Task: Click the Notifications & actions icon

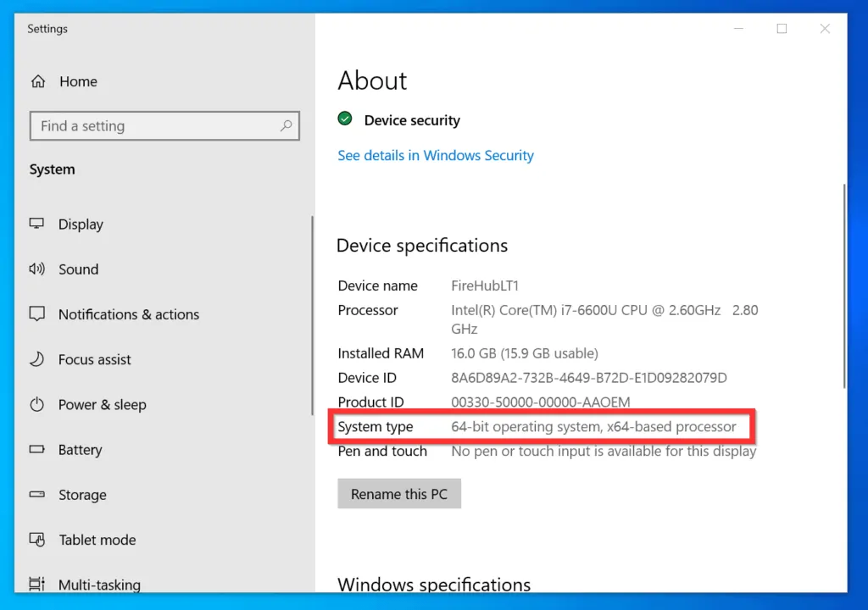Action: tap(37, 314)
